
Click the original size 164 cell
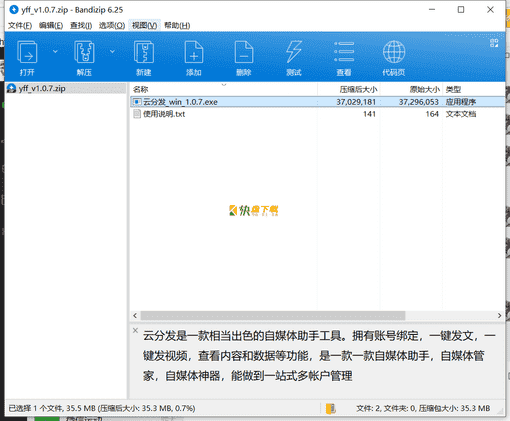432,114
